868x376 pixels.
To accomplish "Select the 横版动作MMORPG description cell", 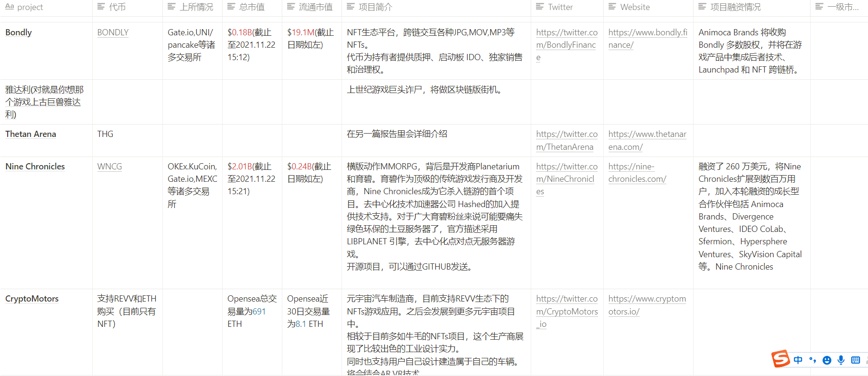I will [436, 223].
